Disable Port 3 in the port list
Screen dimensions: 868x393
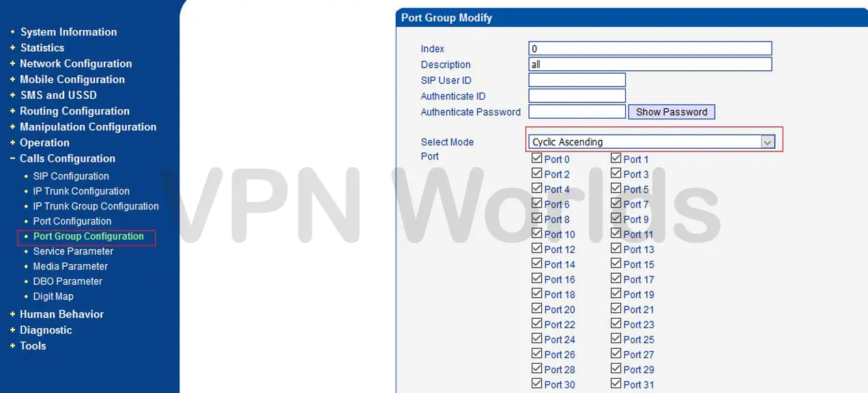pyautogui.click(x=615, y=173)
